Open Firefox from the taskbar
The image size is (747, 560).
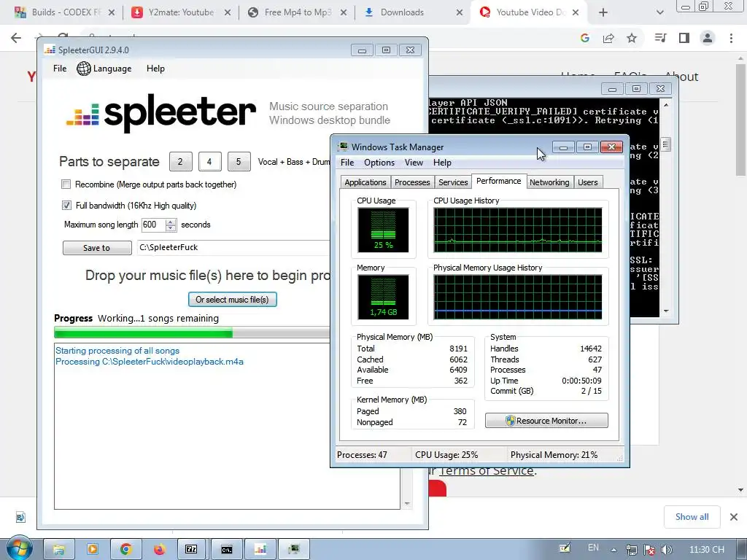point(159,550)
